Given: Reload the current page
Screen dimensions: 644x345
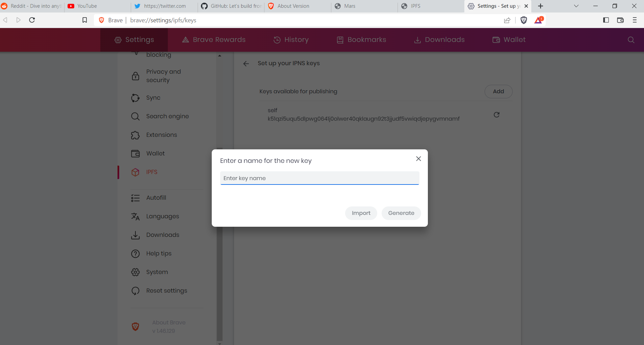Looking at the screenshot, I should [32, 20].
